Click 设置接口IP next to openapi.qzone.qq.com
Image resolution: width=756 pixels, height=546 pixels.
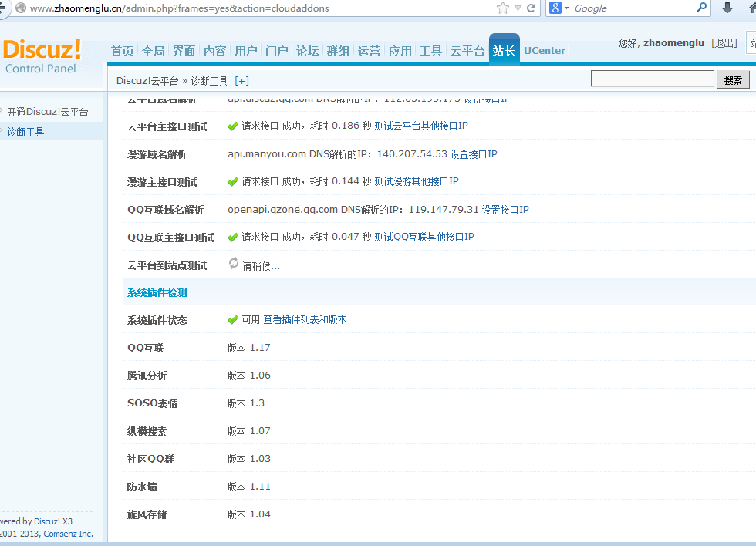pos(506,210)
